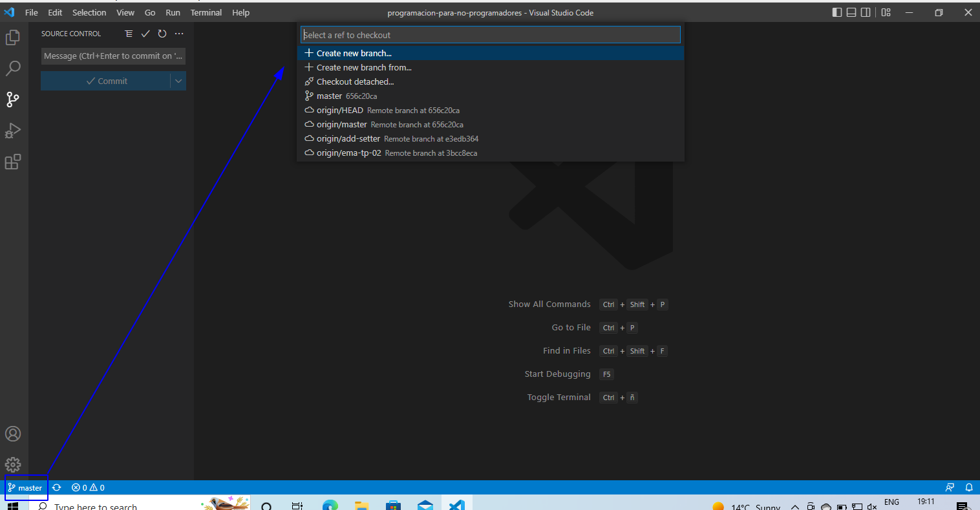Open File Explorer from the taskbar
The height and width of the screenshot is (510, 980).
click(361, 505)
